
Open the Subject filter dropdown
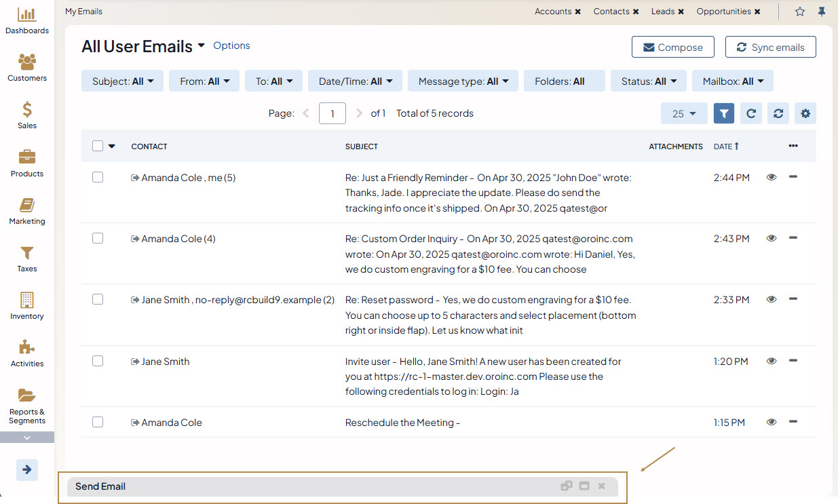point(123,81)
